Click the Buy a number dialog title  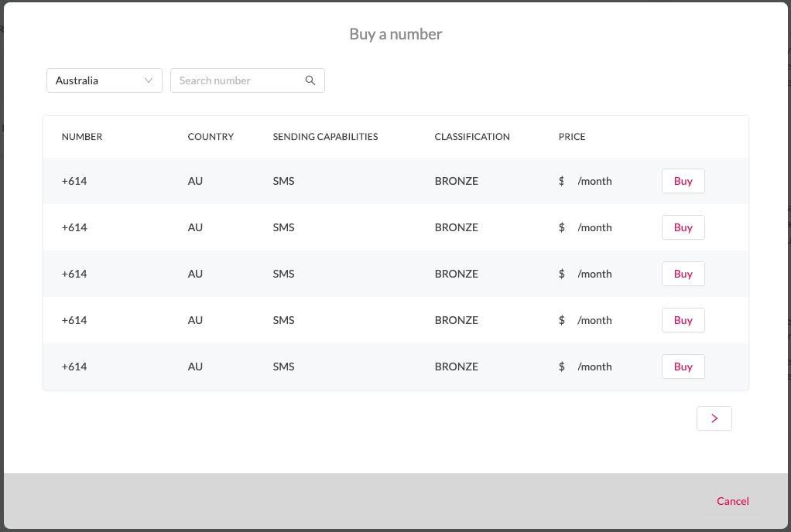(x=395, y=34)
